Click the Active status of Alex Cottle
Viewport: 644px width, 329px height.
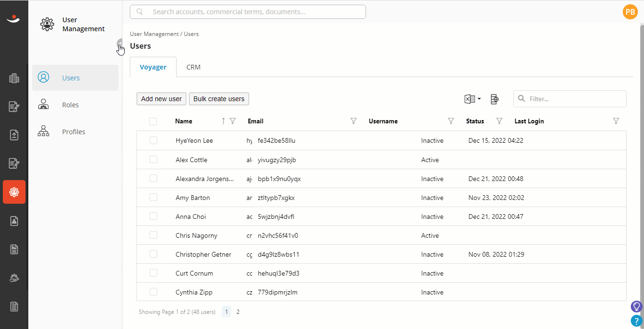430,160
